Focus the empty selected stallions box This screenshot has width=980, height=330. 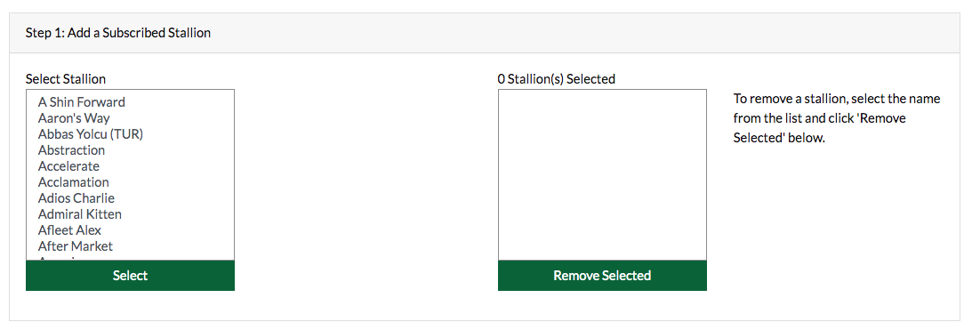[603, 175]
